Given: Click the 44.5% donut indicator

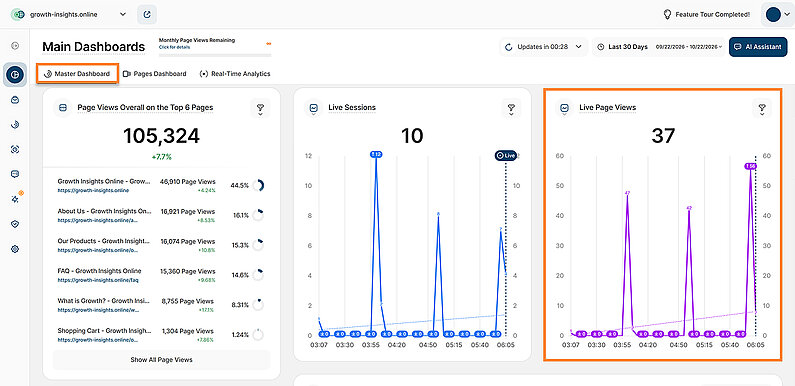Looking at the screenshot, I should pos(258,186).
